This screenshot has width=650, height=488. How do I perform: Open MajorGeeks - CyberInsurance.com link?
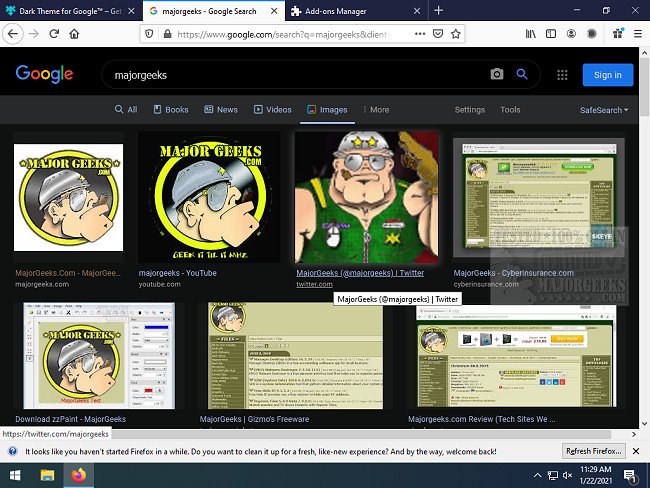point(514,273)
